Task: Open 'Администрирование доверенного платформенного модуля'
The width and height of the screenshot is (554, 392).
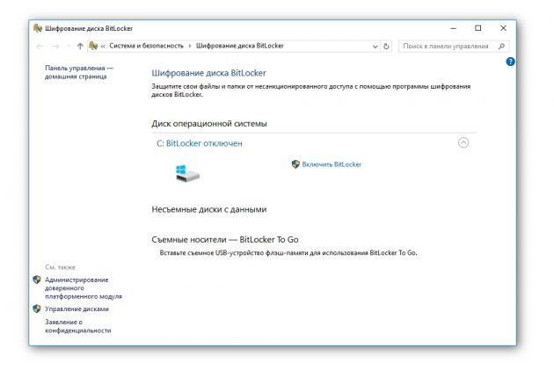Action: tap(84, 288)
